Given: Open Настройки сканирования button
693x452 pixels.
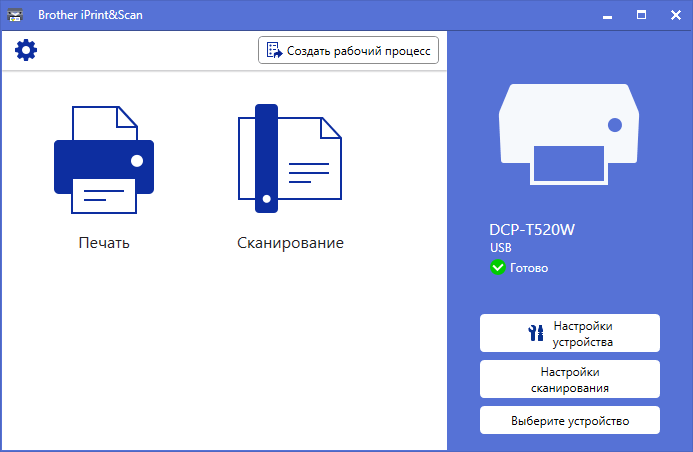Looking at the screenshot, I should point(570,379).
